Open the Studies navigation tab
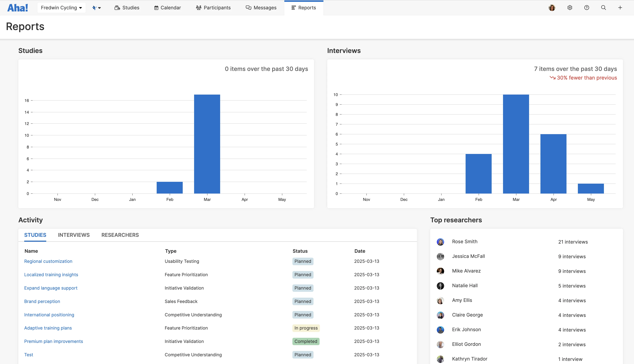634x364 pixels. pyautogui.click(x=127, y=8)
